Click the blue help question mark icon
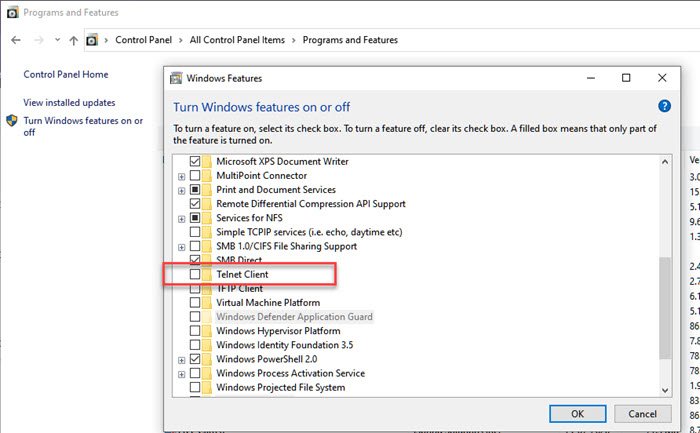The height and width of the screenshot is (433, 700). pyautogui.click(x=664, y=106)
